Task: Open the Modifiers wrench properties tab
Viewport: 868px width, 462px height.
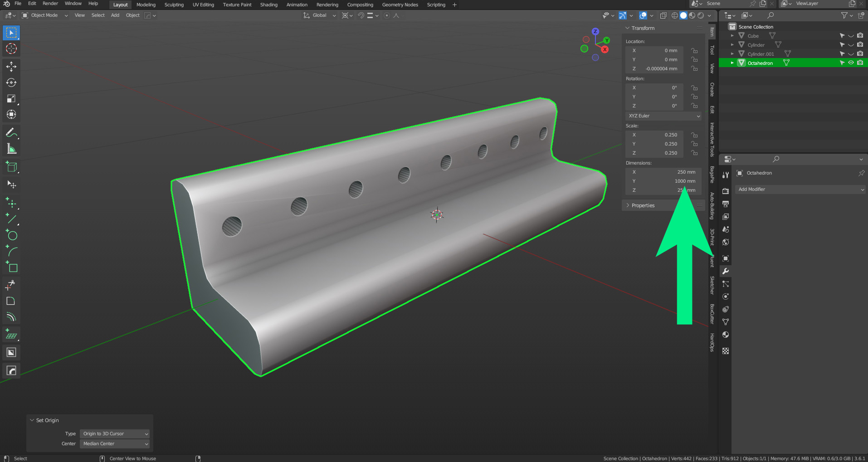Action: (x=726, y=271)
